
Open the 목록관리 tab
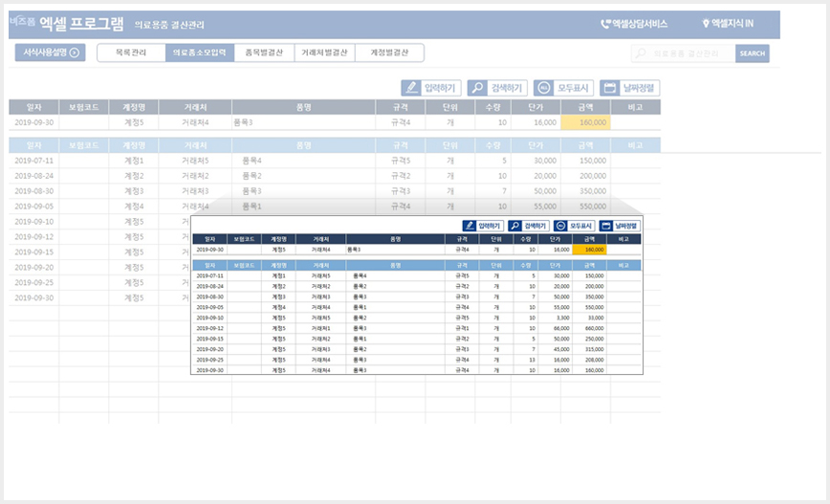pos(131,53)
